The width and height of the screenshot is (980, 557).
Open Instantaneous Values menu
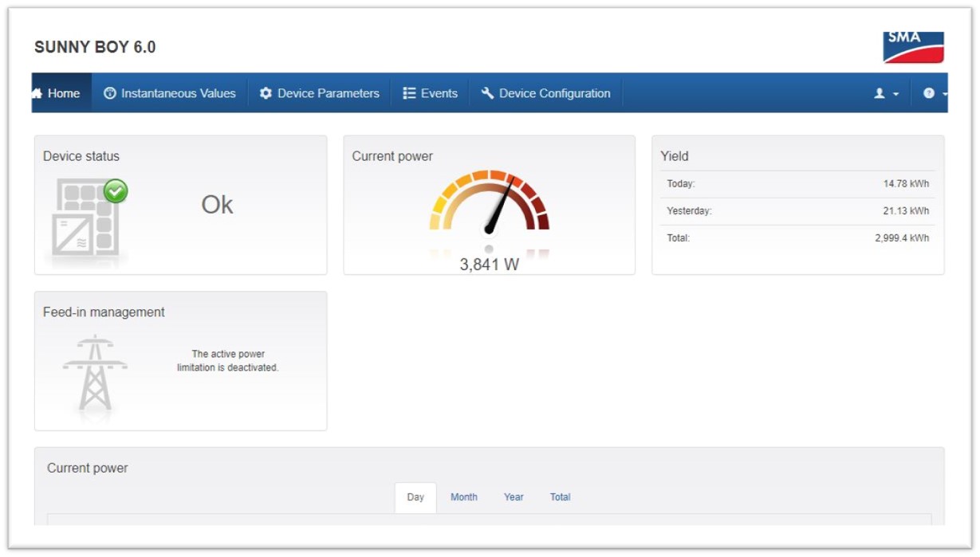tap(170, 93)
